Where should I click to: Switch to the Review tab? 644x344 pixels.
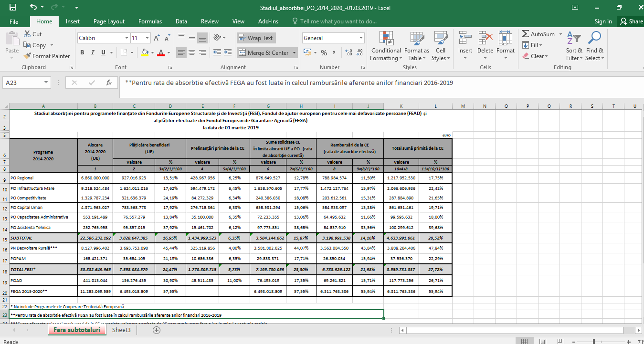[210, 21]
